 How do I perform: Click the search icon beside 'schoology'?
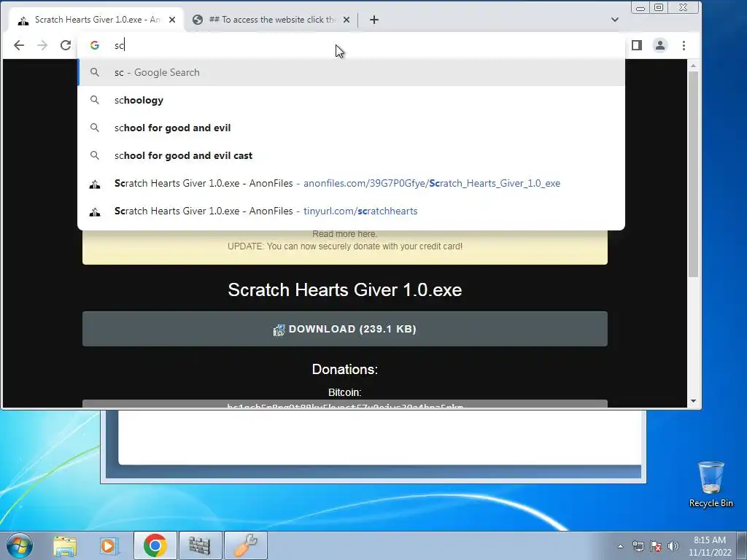pos(95,100)
